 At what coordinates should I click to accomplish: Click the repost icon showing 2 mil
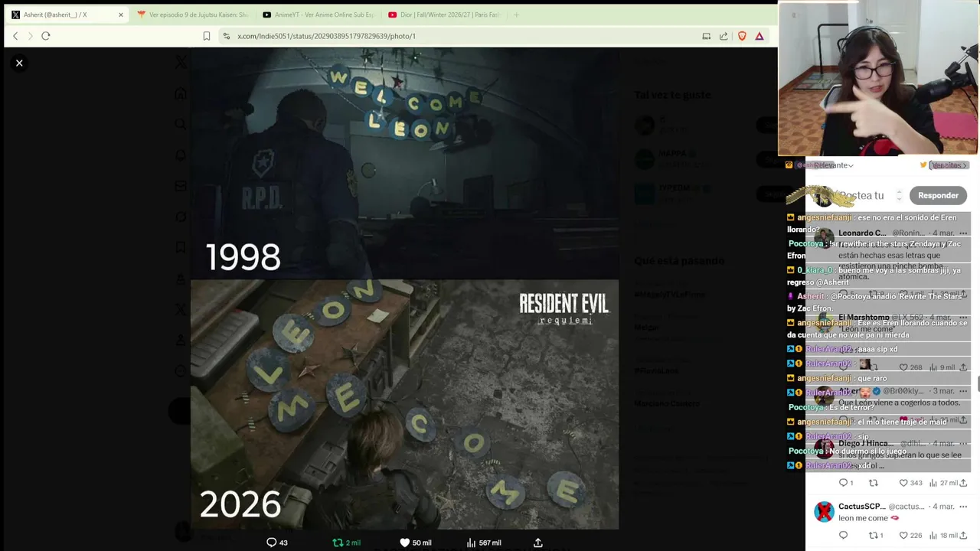[x=346, y=543]
